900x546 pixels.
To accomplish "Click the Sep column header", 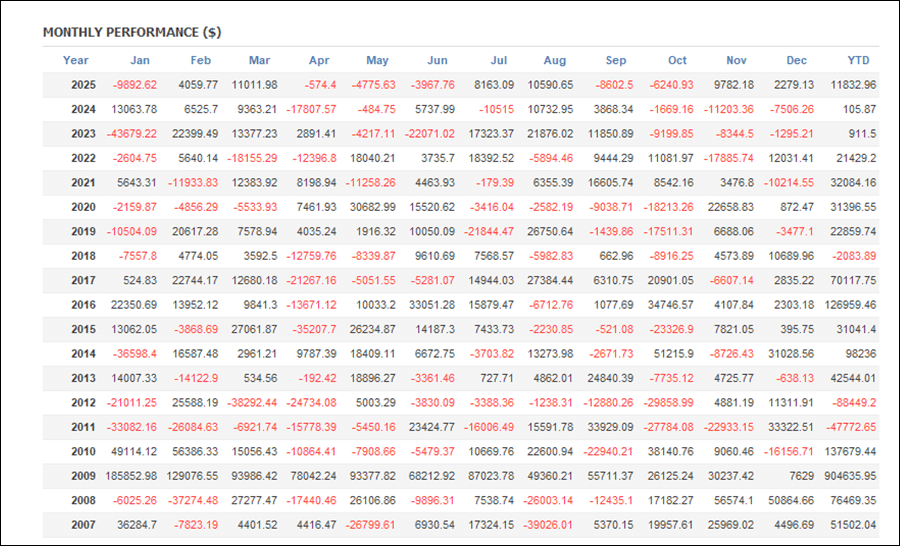I will [617, 60].
